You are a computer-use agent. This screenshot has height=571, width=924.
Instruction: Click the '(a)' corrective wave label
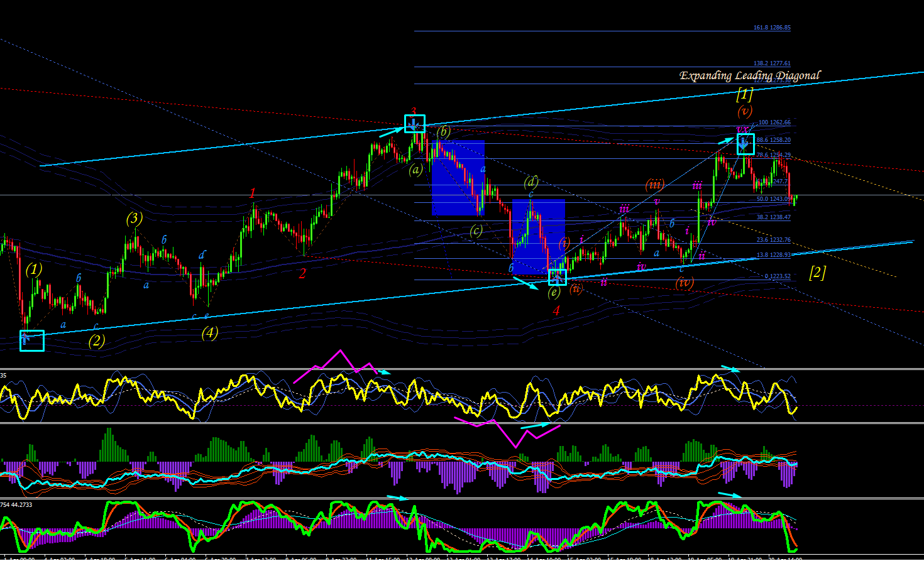415,170
